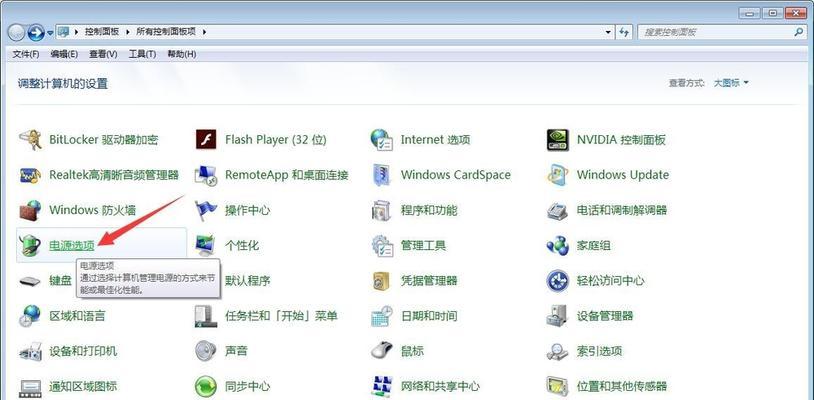Screen dimensions: 814x400
Task: Go forward with the forward arrow button
Action: [x=35, y=32]
